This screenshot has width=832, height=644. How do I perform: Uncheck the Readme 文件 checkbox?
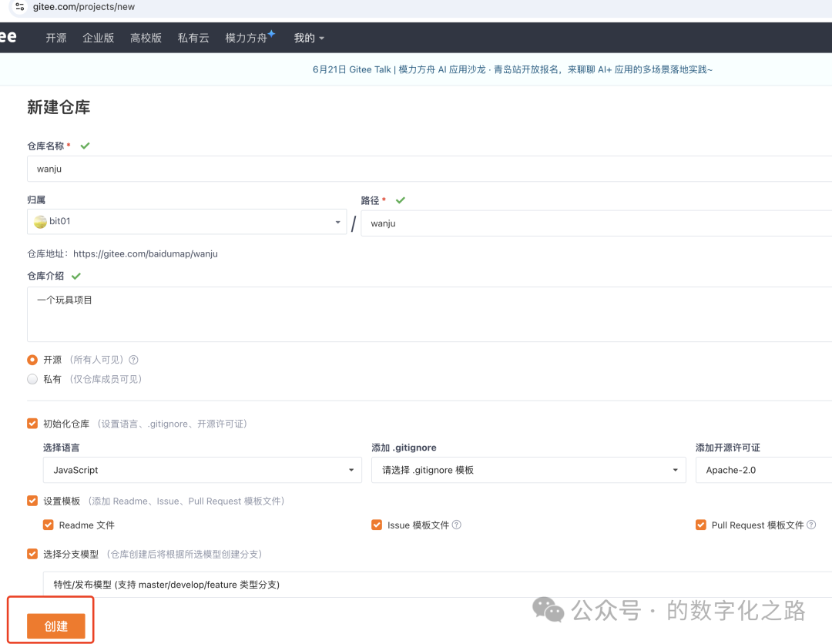click(x=49, y=525)
